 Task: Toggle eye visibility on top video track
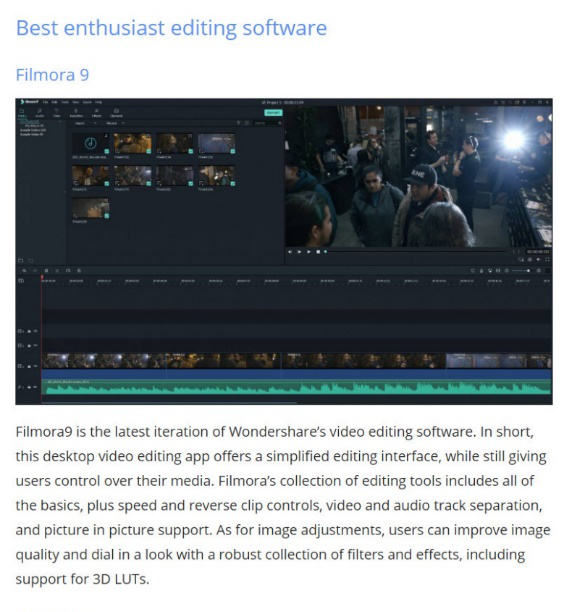[35, 331]
